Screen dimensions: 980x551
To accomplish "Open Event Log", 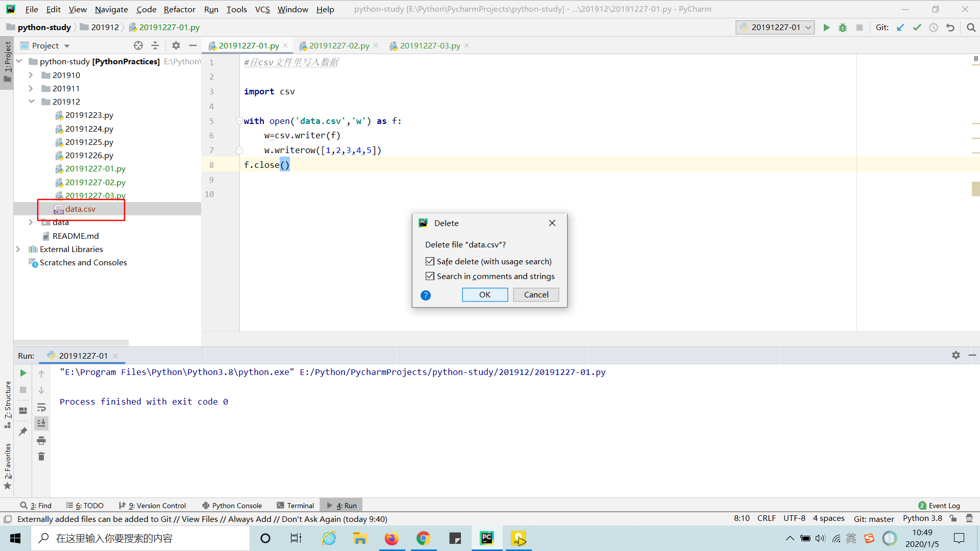I will coord(939,506).
